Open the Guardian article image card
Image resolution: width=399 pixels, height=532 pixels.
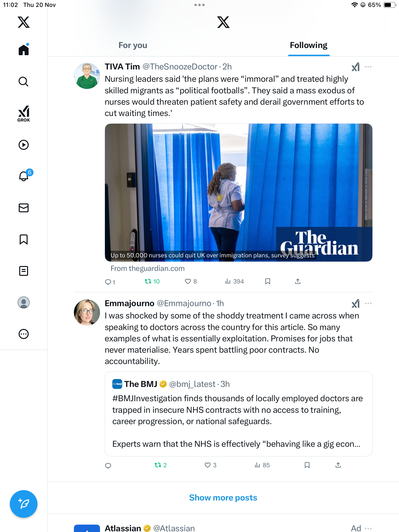[x=238, y=192]
